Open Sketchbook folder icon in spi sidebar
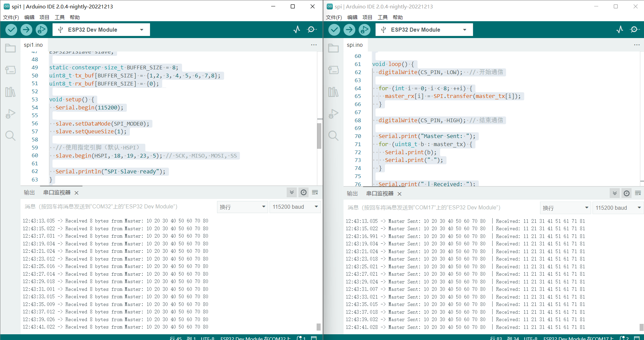Viewport: 644px width, 340px height. (x=333, y=48)
